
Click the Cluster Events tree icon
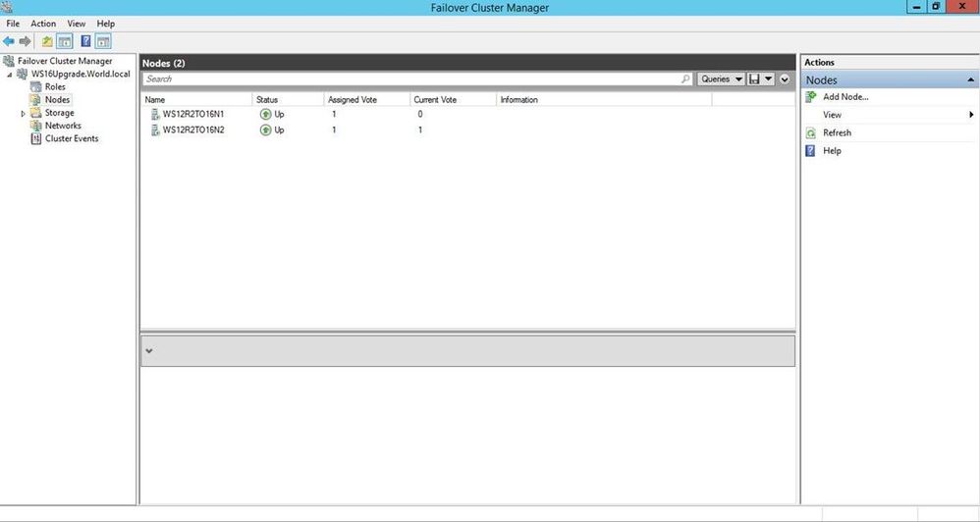tap(36, 138)
